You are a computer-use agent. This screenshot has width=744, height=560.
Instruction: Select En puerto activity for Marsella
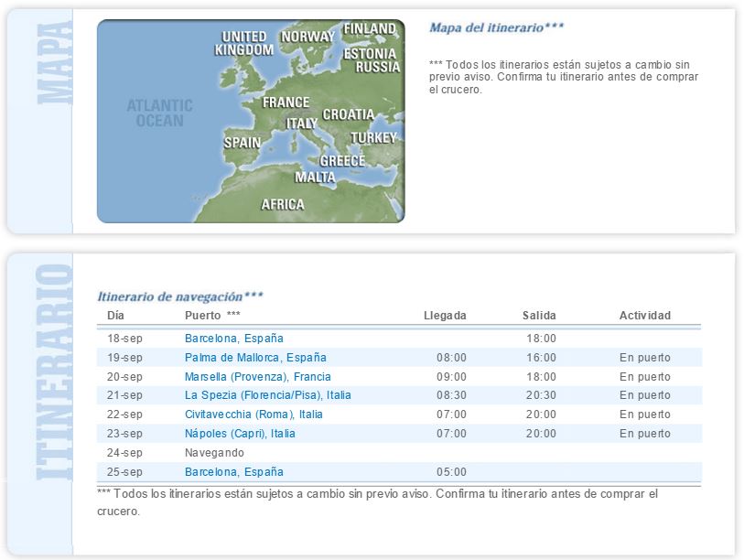tap(645, 377)
